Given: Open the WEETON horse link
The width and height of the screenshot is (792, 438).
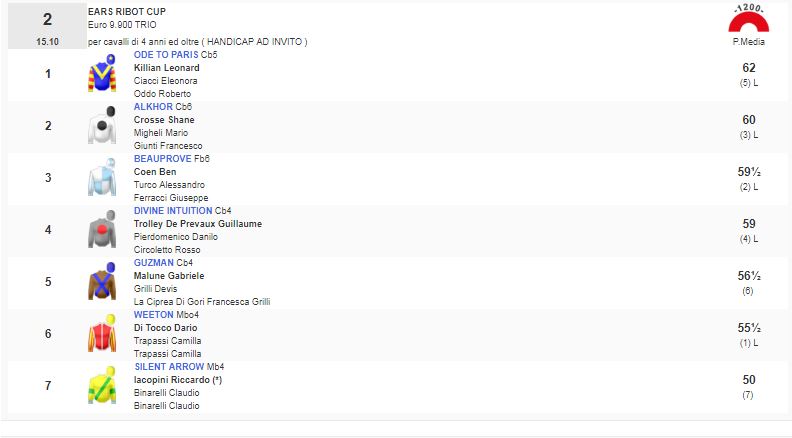Looking at the screenshot, I should point(154,315).
